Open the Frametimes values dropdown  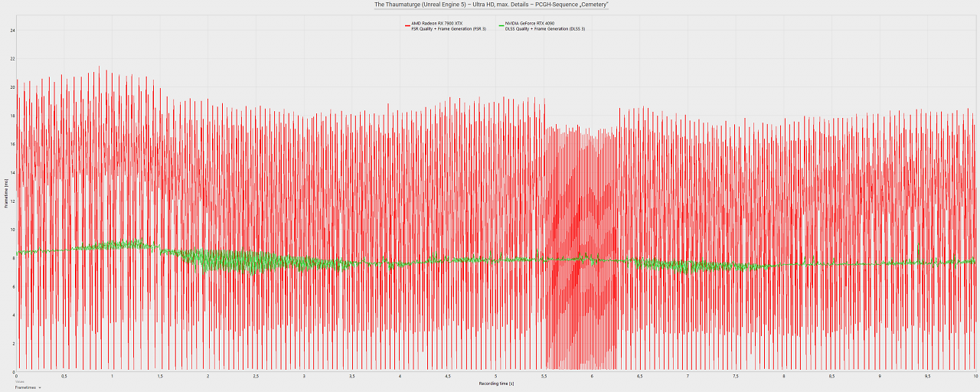[30, 388]
